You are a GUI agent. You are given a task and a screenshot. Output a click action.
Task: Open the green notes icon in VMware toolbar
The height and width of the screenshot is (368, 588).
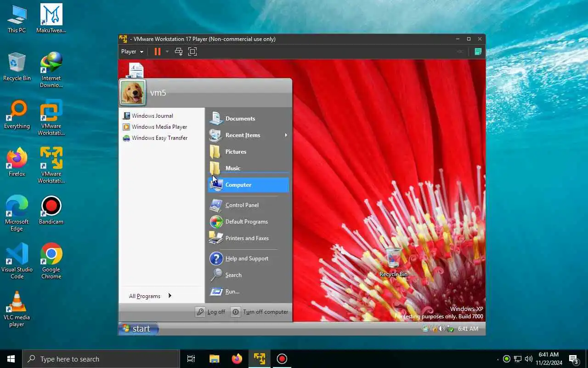click(x=478, y=52)
